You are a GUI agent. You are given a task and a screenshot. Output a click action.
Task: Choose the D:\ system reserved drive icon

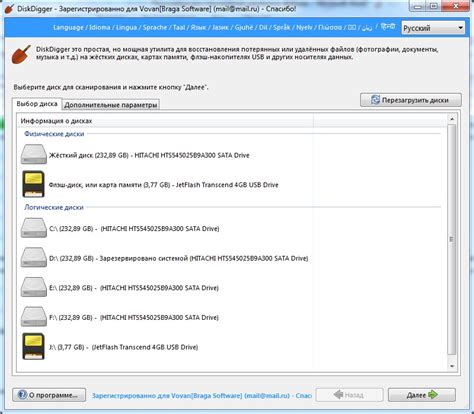[x=34, y=257]
